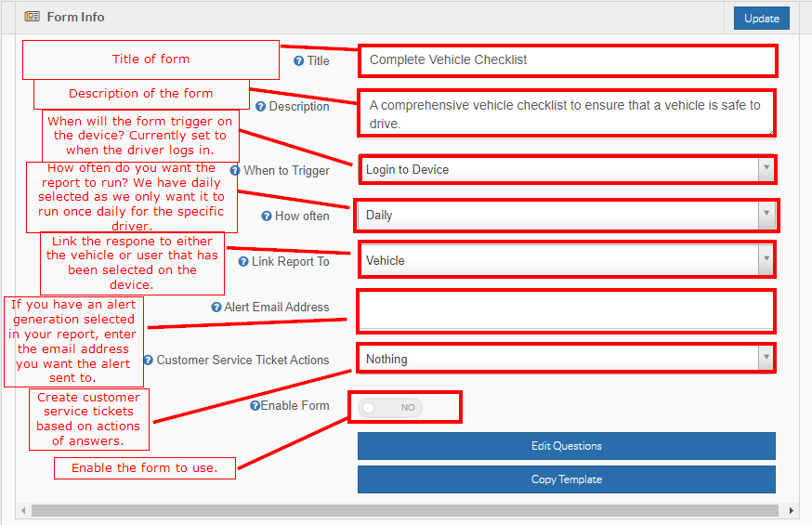Click the help icon beside Alert Email Address
Screen dimensions: 812x525
pyautogui.click(x=216, y=308)
